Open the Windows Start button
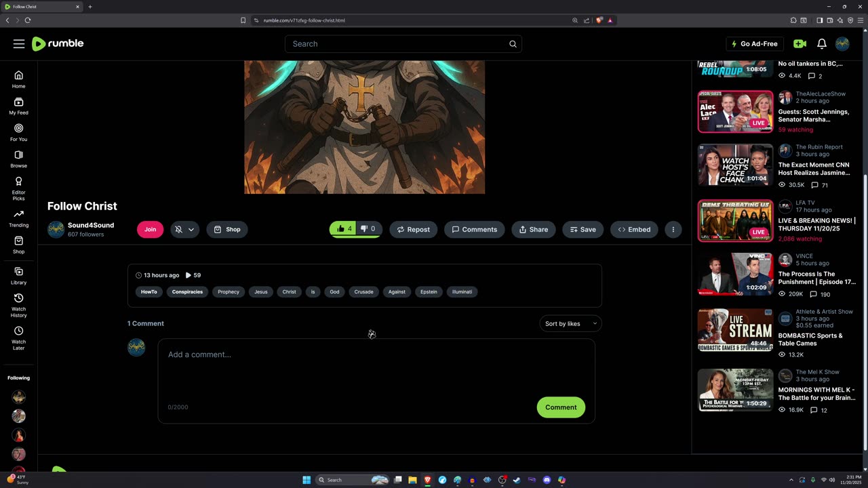Image resolution: width=868 pixels, height=488 pixels. pyautogui.click(x=307, y=480)
